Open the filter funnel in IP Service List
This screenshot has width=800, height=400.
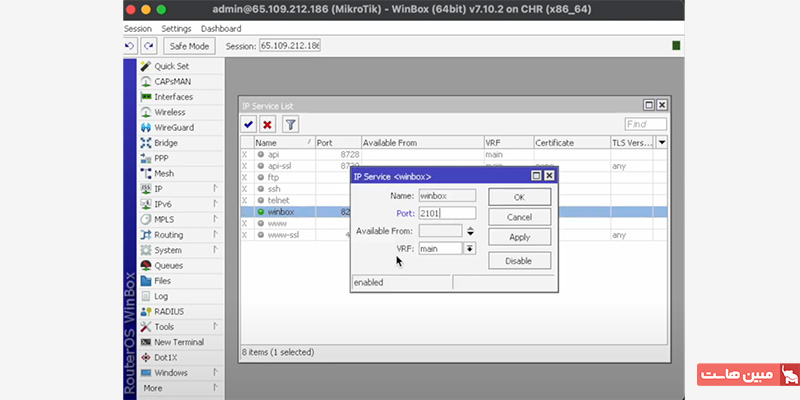click(x=290, y=124)
